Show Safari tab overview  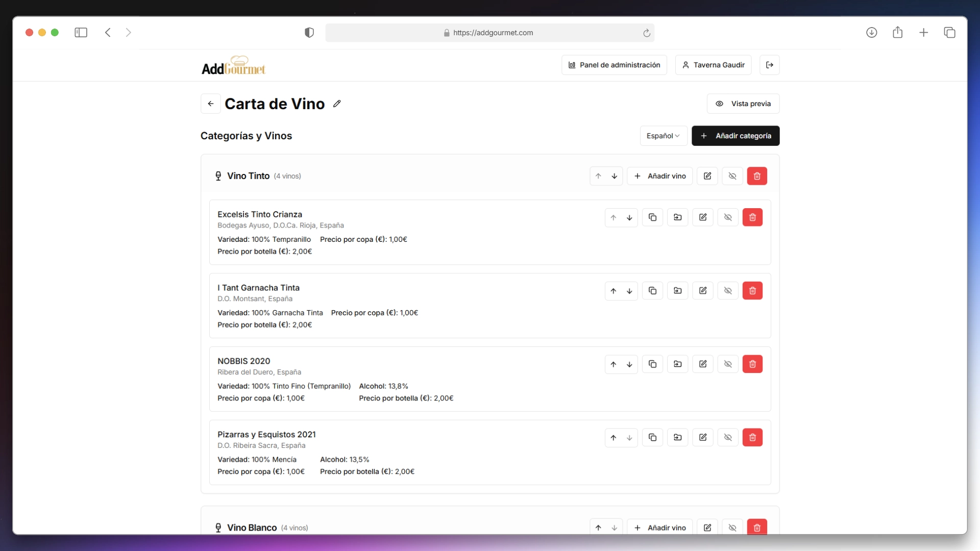pyautogui.click(x=950, y=33)
